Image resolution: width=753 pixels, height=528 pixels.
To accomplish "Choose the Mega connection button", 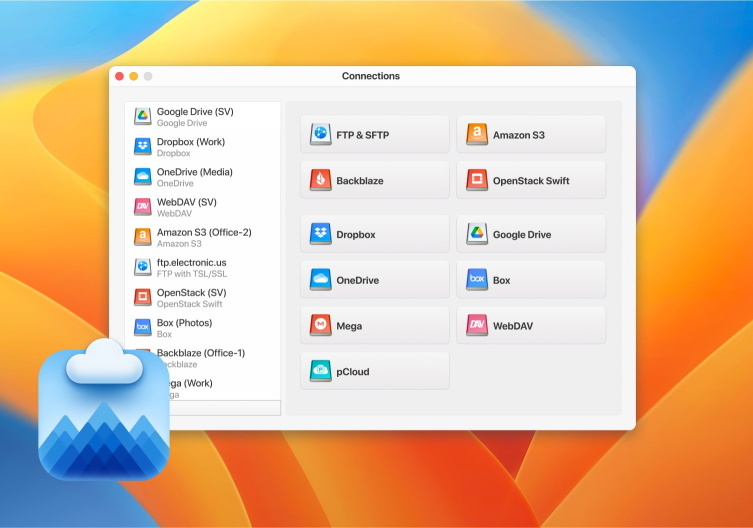I will [x=375, y=325].
